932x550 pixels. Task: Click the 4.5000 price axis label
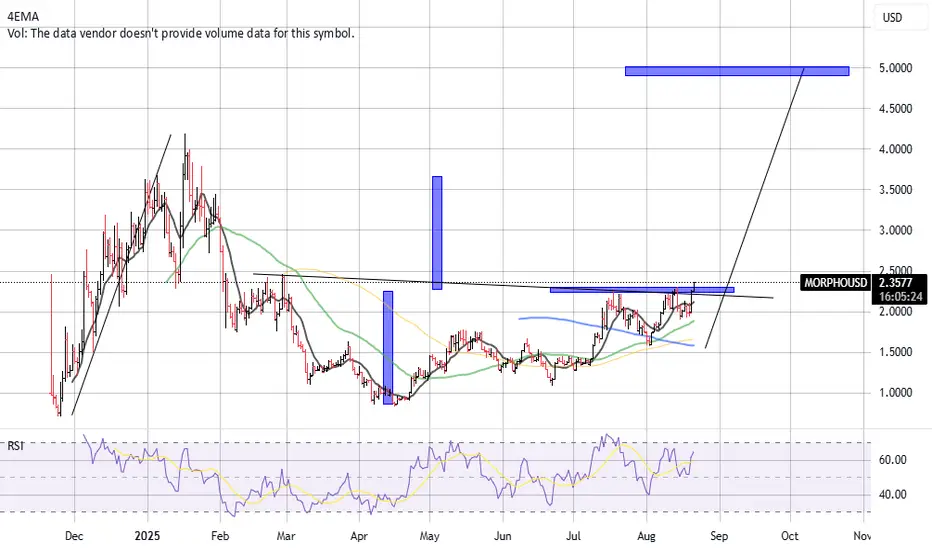tap(895, 109)
